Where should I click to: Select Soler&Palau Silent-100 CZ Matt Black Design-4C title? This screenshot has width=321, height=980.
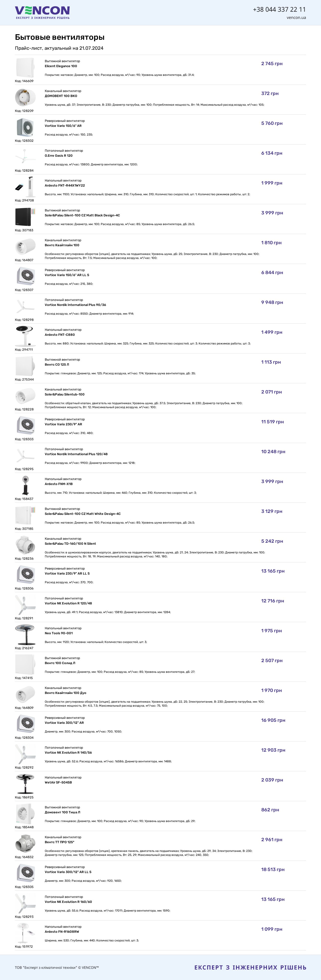82,215
